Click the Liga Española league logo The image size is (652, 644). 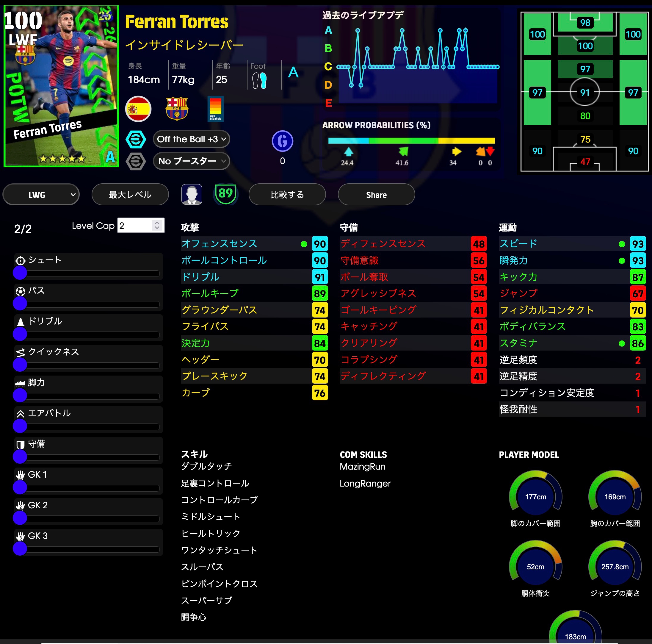[215, 109]
